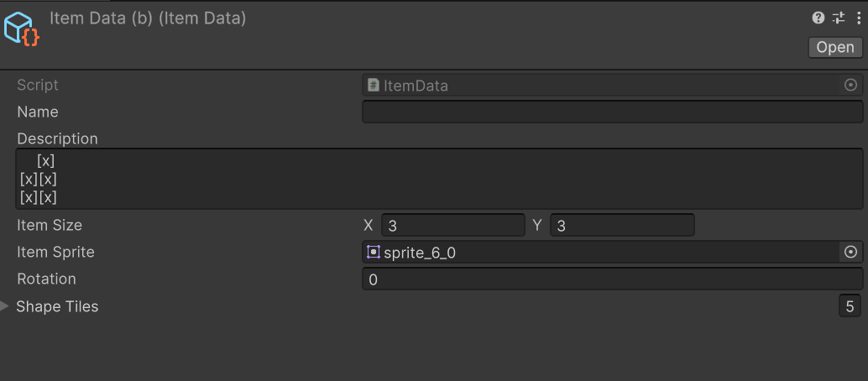Click the Shape Tiles property label

57,306
